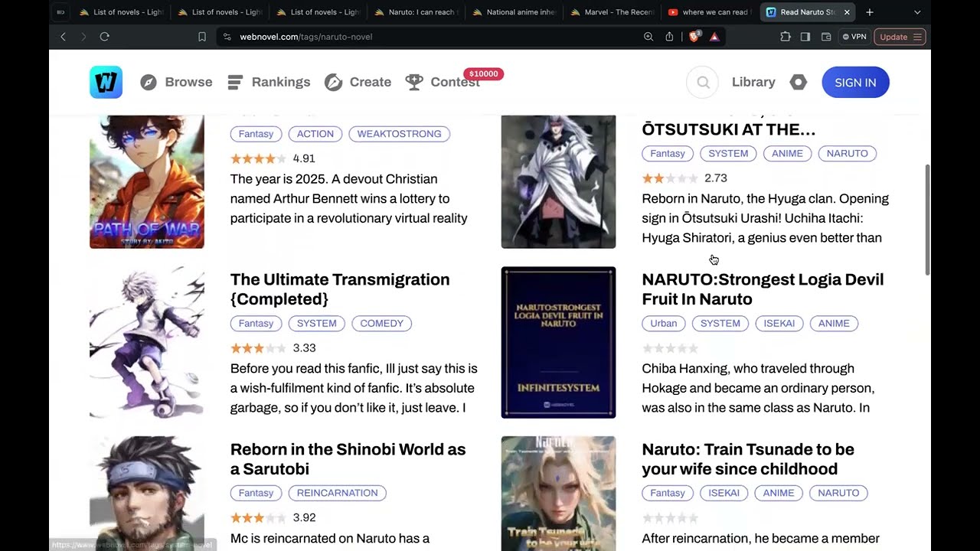
Task: Open the Browse compass icon
Action: click(149, 82)
